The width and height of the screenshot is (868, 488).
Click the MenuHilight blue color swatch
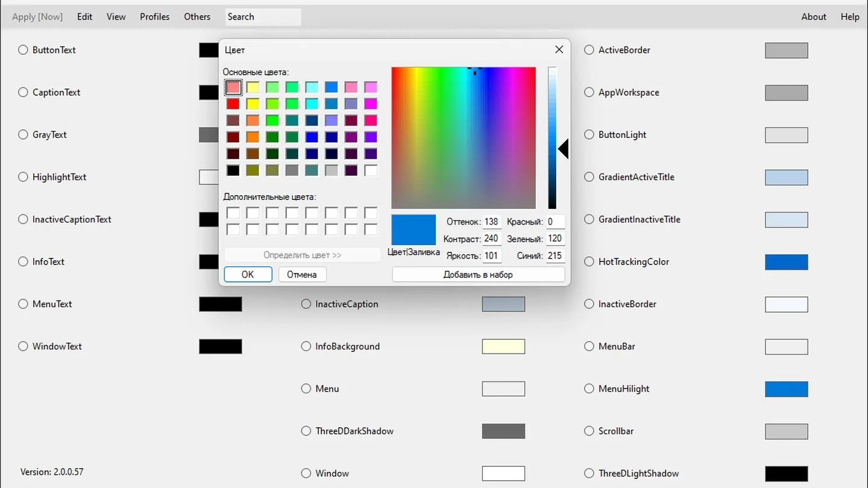point(786,389)
